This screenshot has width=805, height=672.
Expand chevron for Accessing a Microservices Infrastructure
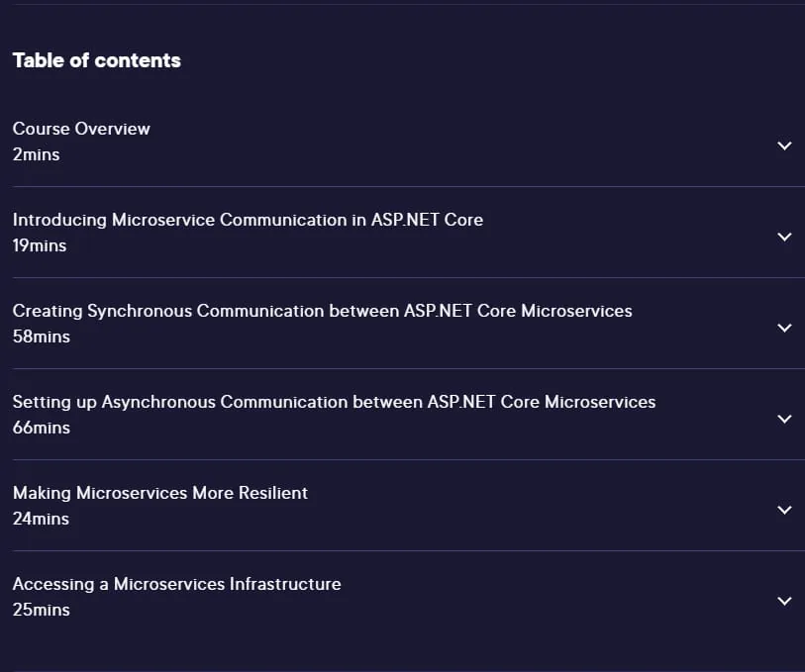click(x=784, y=601)
